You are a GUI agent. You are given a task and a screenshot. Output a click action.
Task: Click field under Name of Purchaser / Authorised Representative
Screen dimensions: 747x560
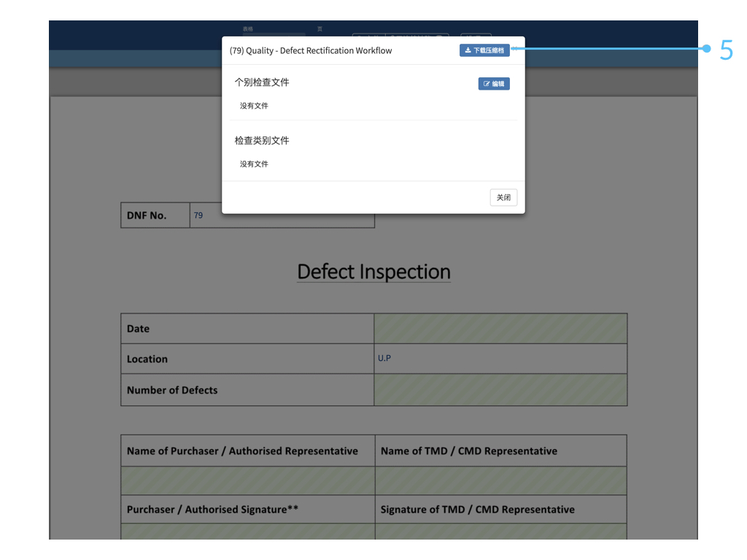248,481
